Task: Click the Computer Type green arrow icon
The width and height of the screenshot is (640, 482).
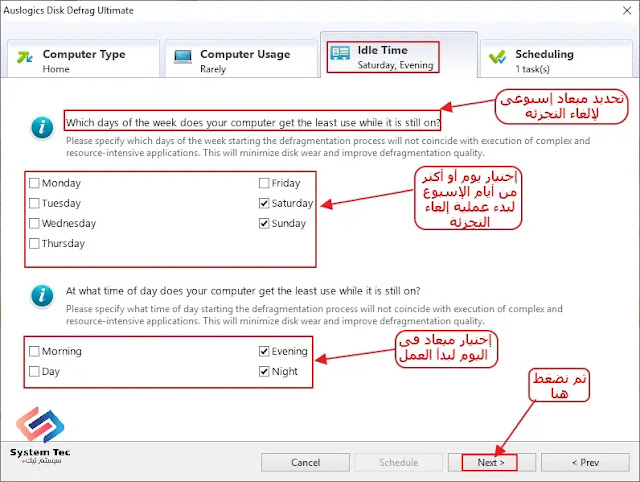Action: coord(24,57)
